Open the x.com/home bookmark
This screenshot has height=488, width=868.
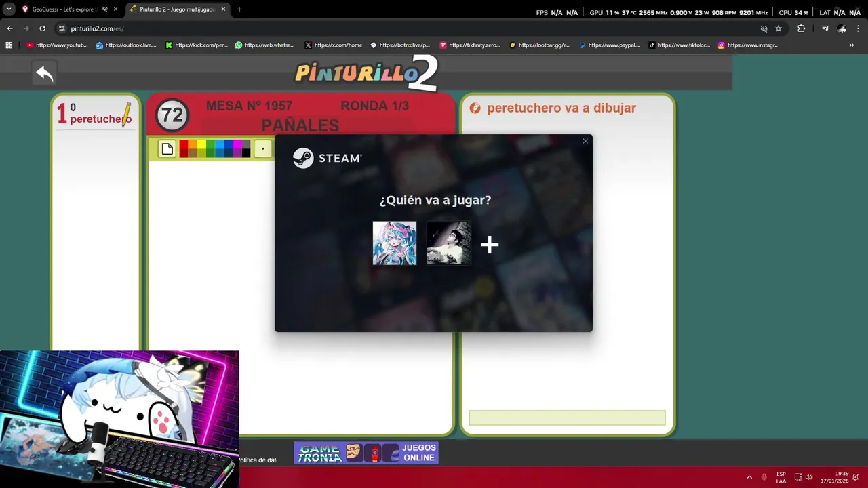coord(334,45)
